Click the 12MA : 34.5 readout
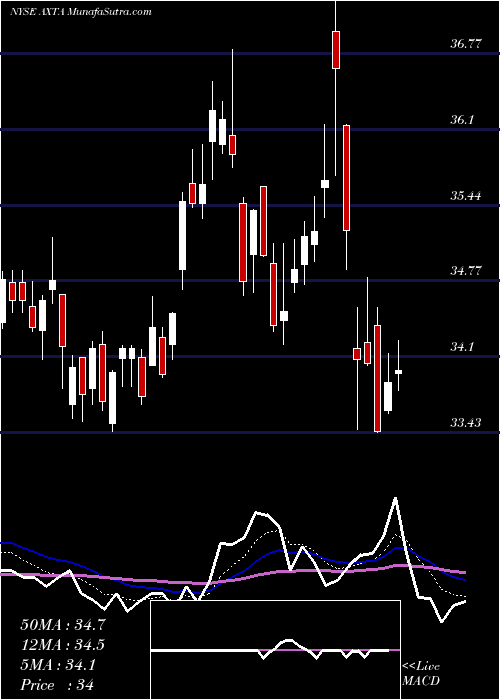Screen dimensions: 500x700 pyautogui.click(x=63, y=645)
